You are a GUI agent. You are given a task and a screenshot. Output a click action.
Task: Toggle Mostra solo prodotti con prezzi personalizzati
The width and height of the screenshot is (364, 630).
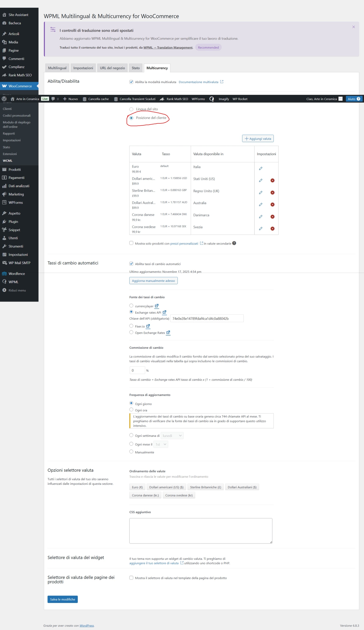(131, 243)
